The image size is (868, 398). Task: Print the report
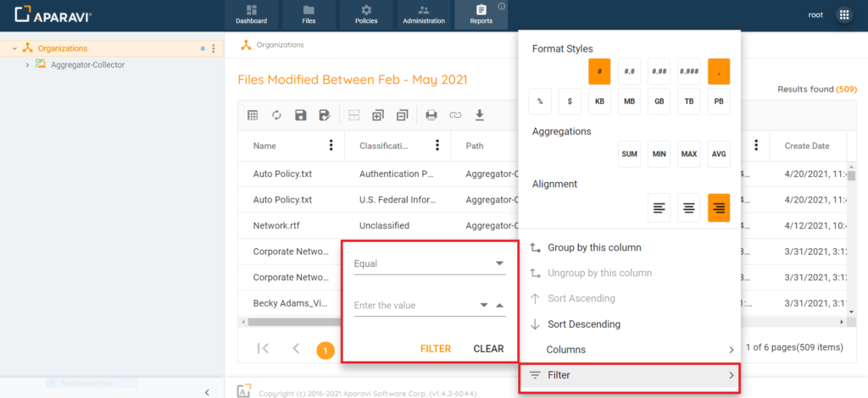pos(431,115)
